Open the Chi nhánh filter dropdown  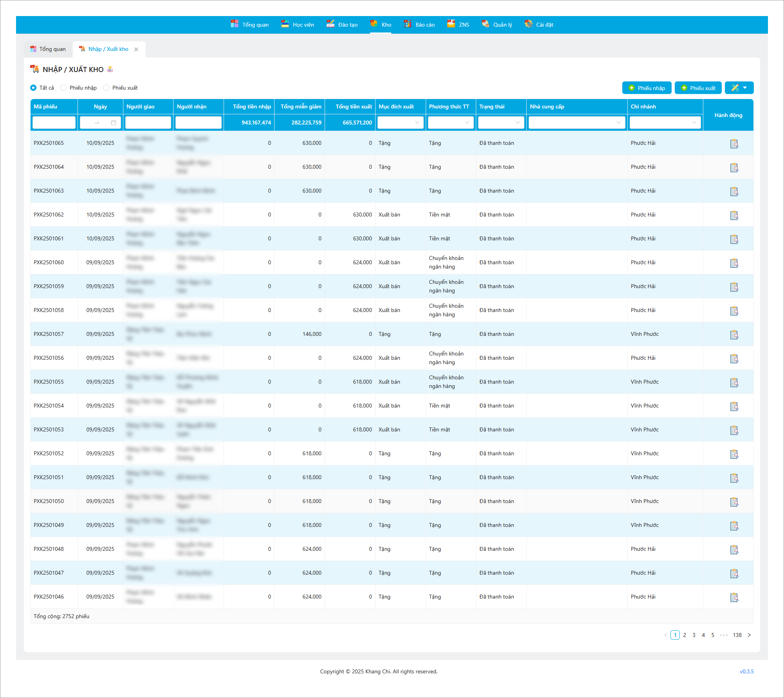coord(665,123)
